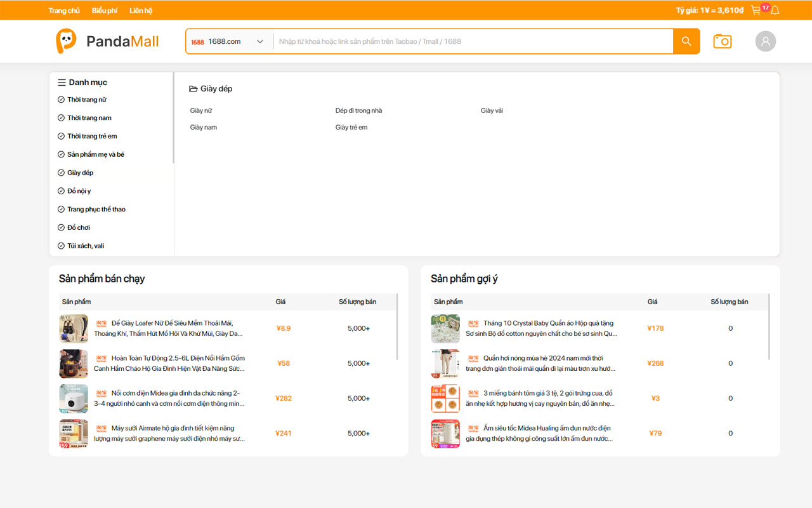Select Thời trang nữ category
Viewport: 812px width, 508px height.
click(x=87, y=100)
